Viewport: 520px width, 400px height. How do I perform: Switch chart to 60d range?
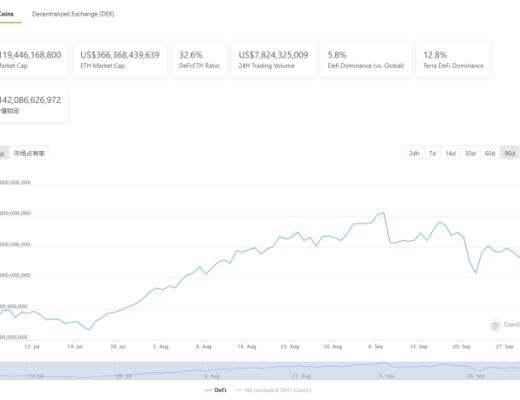click(x=490, y=153)
